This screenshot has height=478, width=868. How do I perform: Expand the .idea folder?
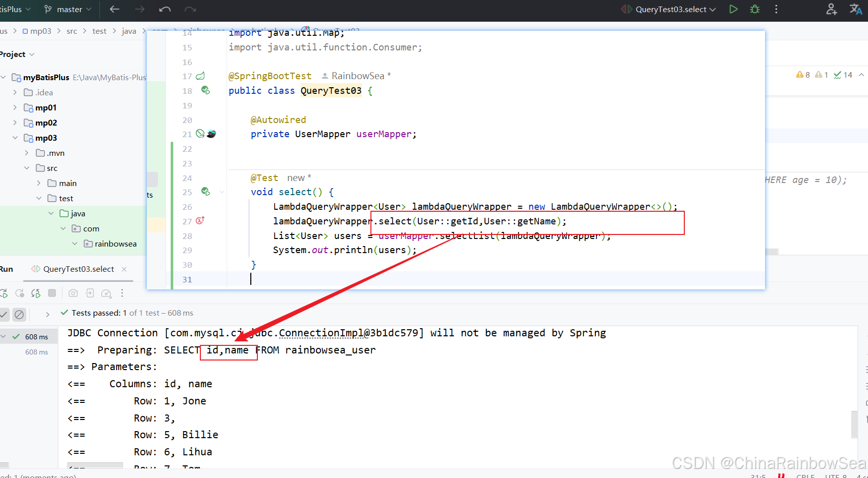pyautogui.click(x=15, y=92)
